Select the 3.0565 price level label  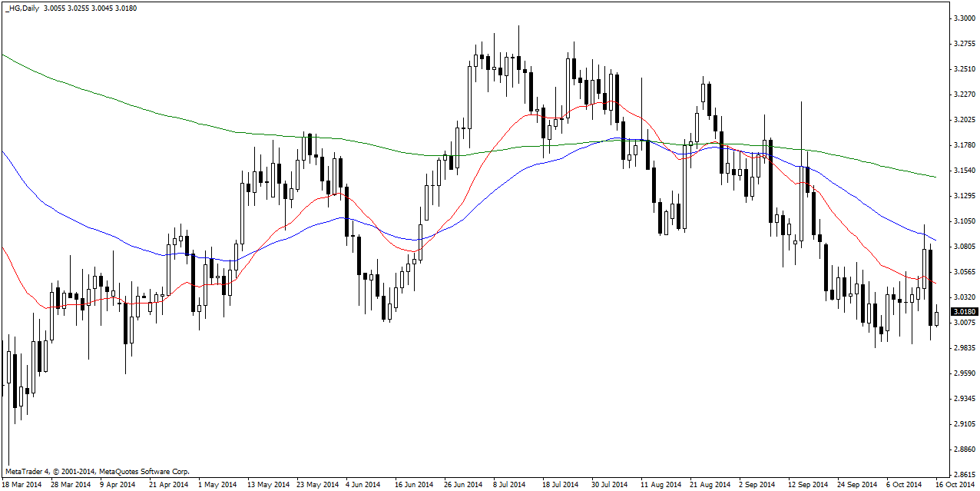click(964, 272)
